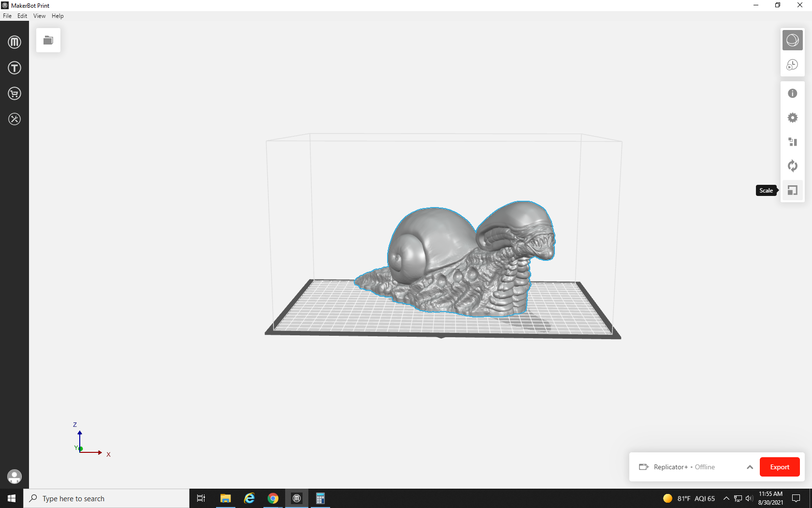Open the Edit menu
Image resolution: width=812 pixels, height=508 pixels.
point(22,16)
